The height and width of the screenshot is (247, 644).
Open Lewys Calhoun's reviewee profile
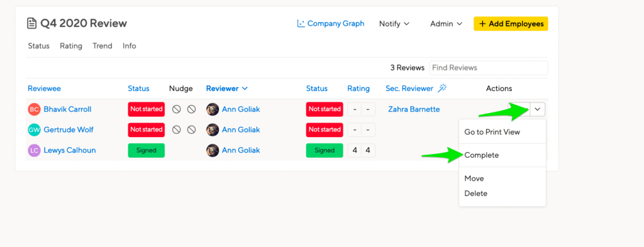(70, 150)
